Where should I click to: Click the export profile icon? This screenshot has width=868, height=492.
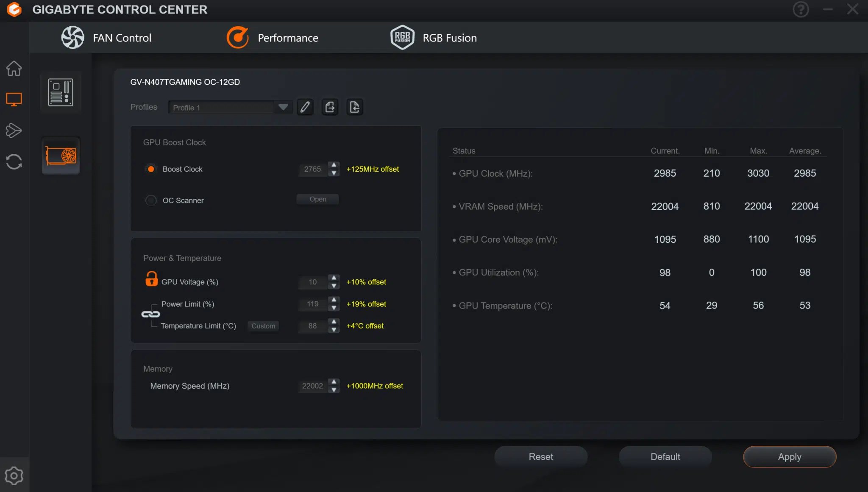[330, 107]
